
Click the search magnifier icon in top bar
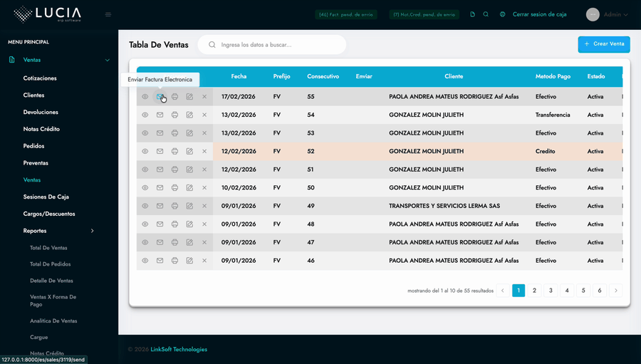(x=486, y=14)
